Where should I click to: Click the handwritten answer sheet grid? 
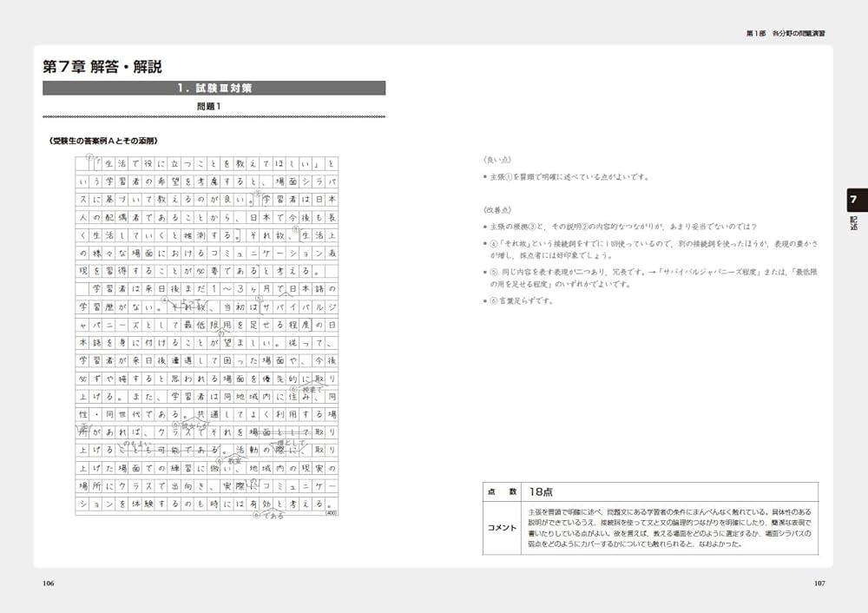tap(207, 335)
